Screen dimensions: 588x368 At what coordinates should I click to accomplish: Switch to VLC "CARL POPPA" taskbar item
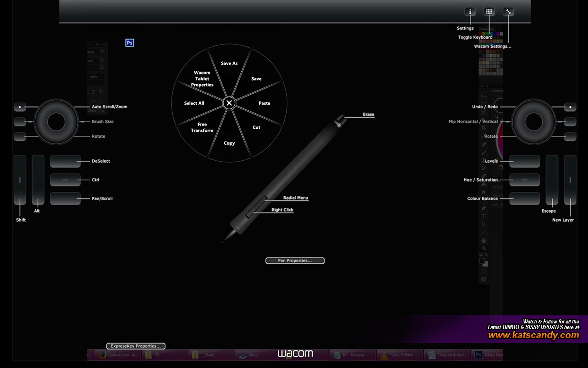pos(399,355)
